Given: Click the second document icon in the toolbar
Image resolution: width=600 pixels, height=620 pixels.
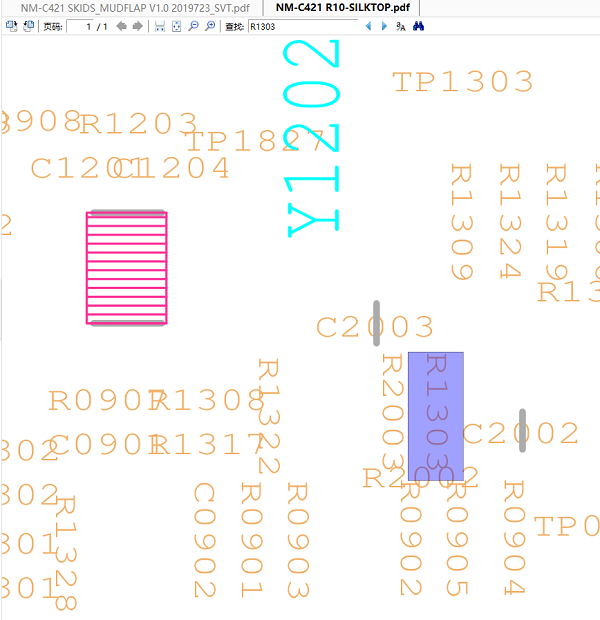Looking at the screenshot, I should pyautogui.click(x=27, y=26).
